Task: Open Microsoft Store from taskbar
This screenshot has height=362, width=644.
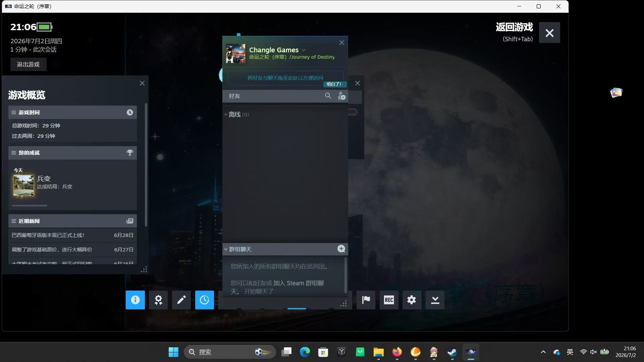Action: coord(323,352)
